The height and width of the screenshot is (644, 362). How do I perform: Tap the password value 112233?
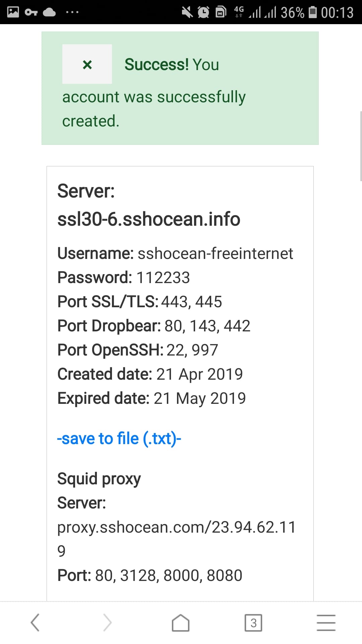click(163, 278)
